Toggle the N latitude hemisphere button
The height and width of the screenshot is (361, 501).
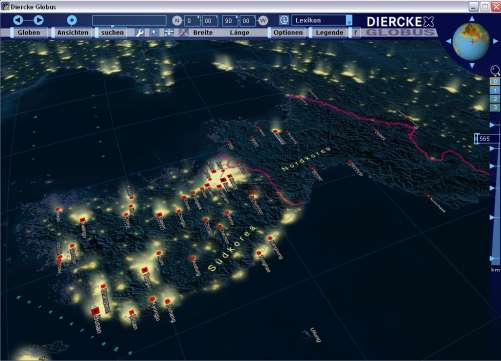pyautogui.click(x=177, y=21)
